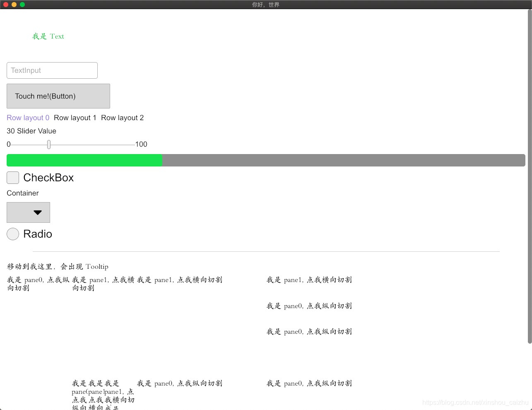The image size is (532, 410).
Task: Click the 你好，世界 title bar text
Action: 266,5
